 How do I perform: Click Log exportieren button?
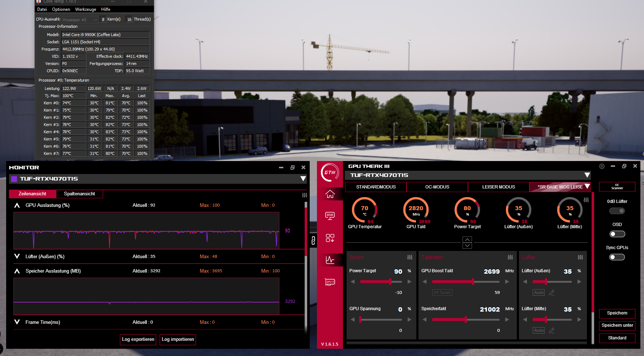[138, 339]
